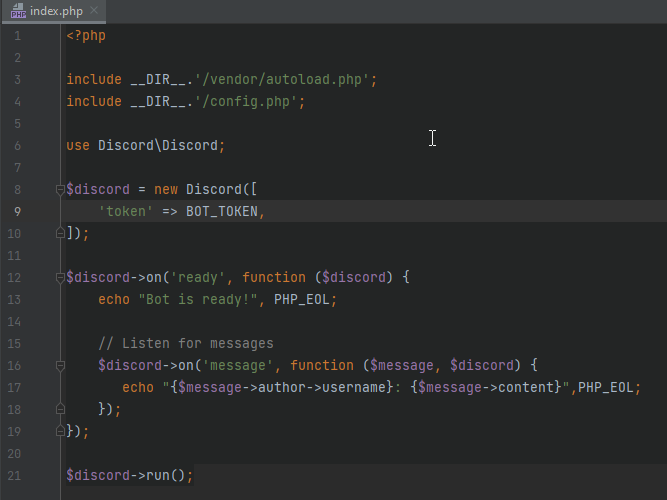The height and width of the screenshot is (500, 667).
Task: Click the 'use Discord\Discord;' statement
Action: pos(145,145)
